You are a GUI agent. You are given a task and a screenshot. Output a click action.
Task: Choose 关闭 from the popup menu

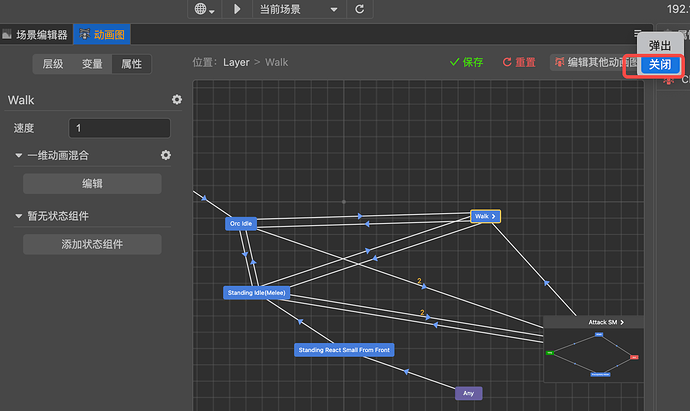click(660, 65)
